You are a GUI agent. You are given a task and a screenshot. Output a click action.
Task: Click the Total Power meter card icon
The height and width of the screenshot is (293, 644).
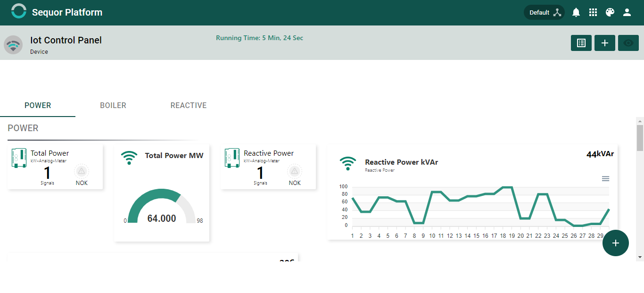tap(19, 158)
